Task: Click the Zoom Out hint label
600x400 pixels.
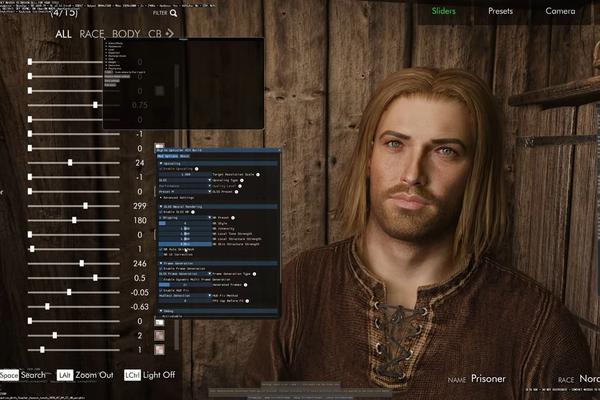Action: click(x=94, y=375)
